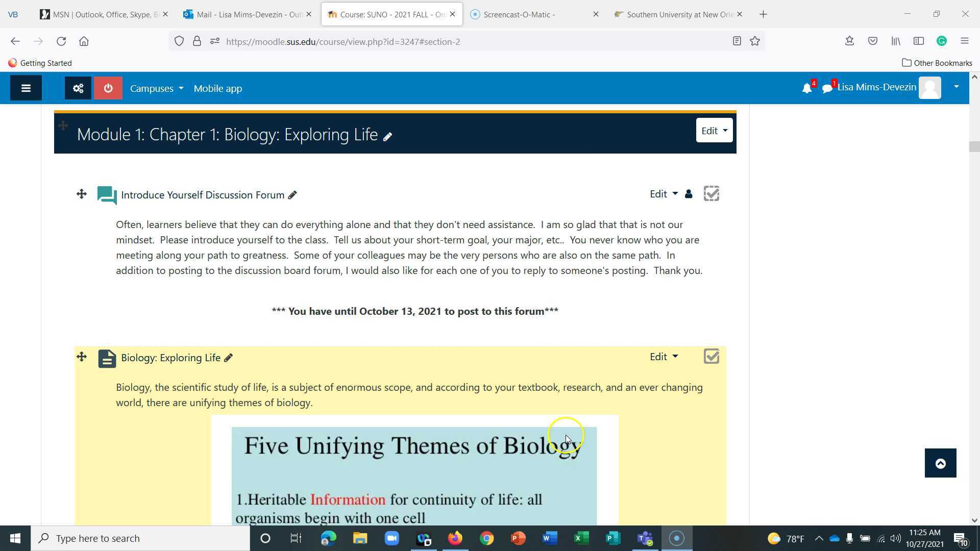Image resolution: width=980 pixels, height=551 pixels.
Task: Toggle the navigation drawer hamburger menu
Action: (x=26, y=88)
